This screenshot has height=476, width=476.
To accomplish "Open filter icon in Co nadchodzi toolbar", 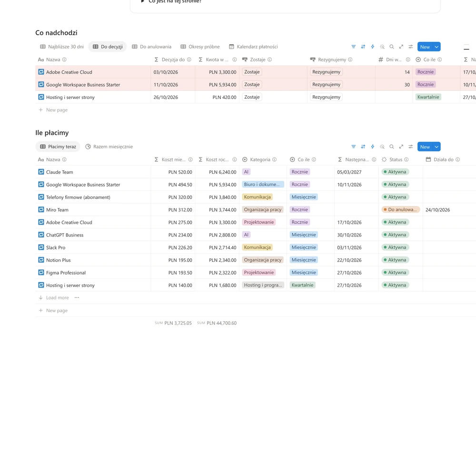I will (x=353, y=47).
